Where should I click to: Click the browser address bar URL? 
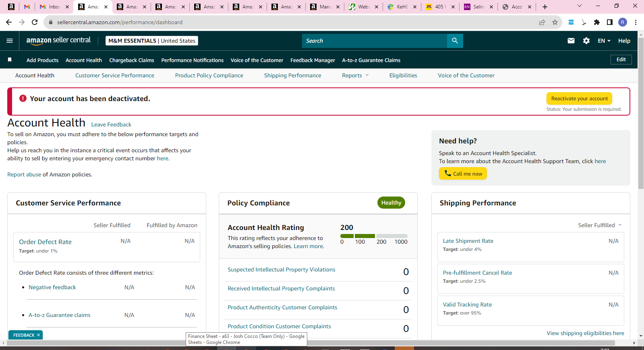tap(120, 22)
